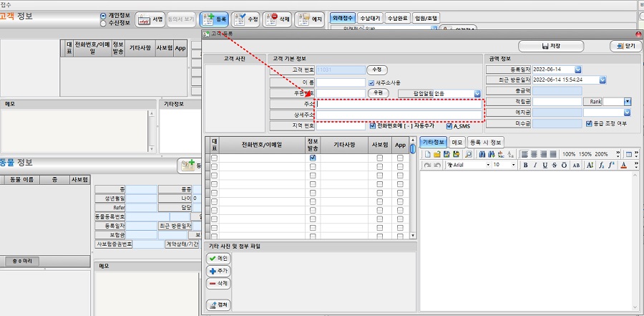
Task: Click the italic formatting icon
Action: [x=535, y=165]
